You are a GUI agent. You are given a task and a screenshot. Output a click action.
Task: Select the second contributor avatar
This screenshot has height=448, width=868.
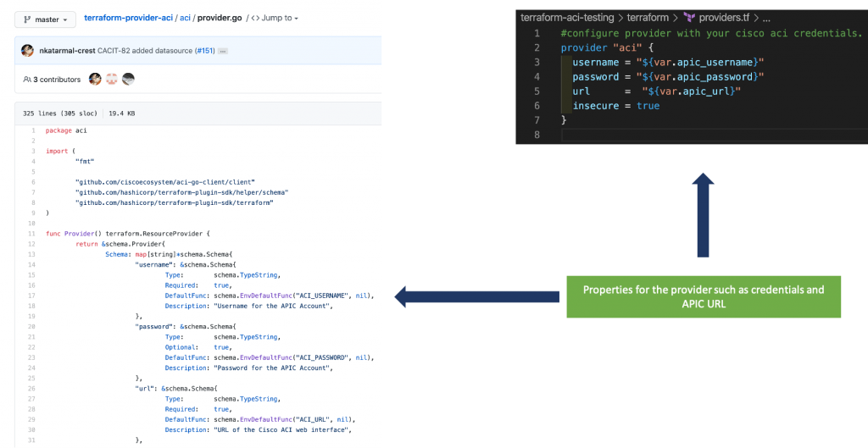pyautogui.click(x=111, y=80)
